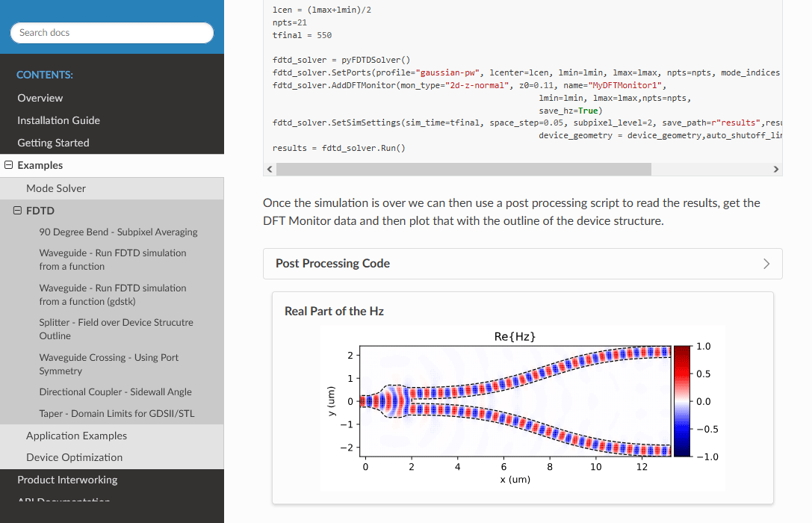Collapse the FDTD subsection minus icon
This screenshot has width=812, height=523.
(x=18, y=211)
